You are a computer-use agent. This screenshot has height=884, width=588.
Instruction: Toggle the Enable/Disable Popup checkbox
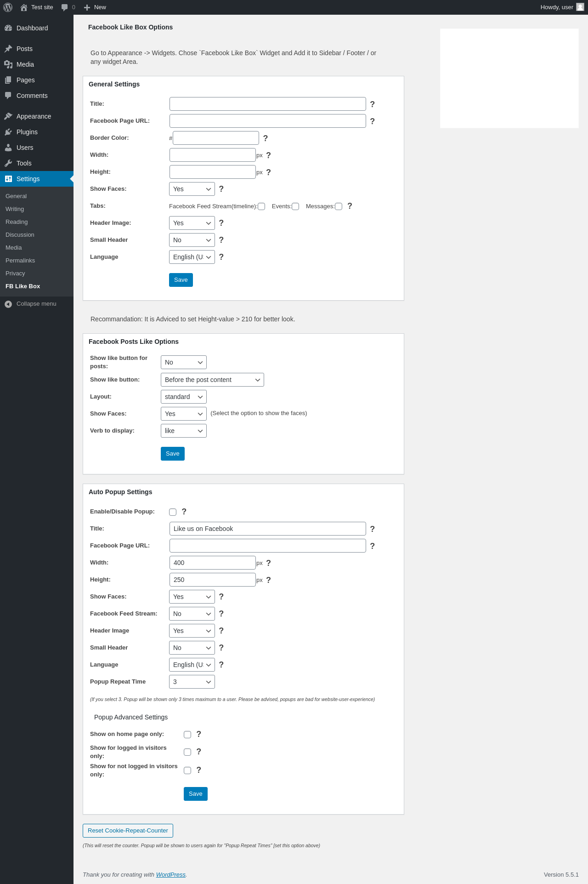tap(173, 512)
